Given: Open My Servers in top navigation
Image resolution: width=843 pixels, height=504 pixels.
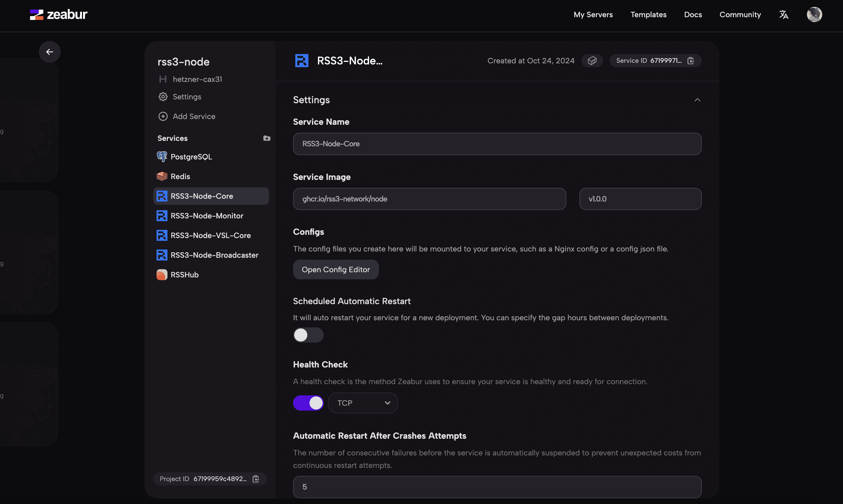Looking at the screenshot, I should [593, 14].
